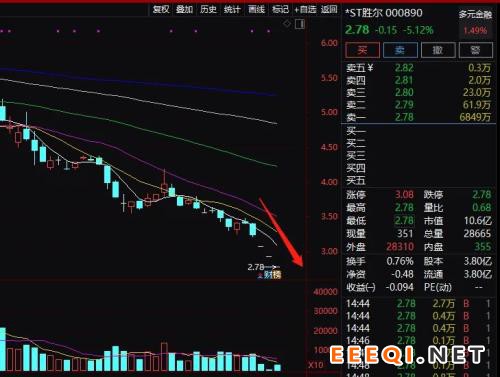Viewport: 500px width, 377px height.
Task: Click the 6.00 price axis label
Action: (329, 43)
